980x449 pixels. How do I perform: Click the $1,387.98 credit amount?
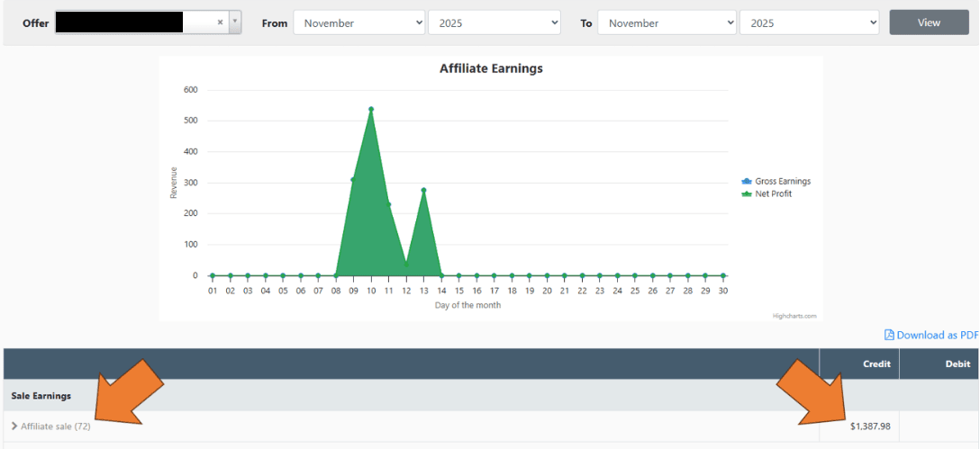pos(869,426)
